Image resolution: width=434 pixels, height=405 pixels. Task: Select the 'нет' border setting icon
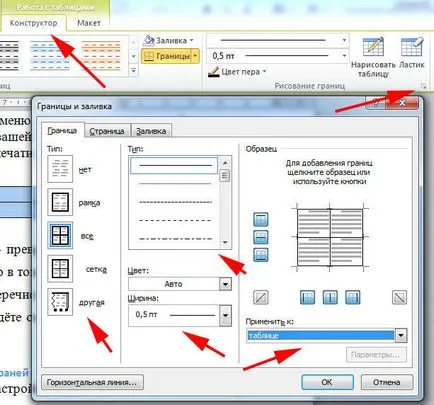click(x=60, y=169)
